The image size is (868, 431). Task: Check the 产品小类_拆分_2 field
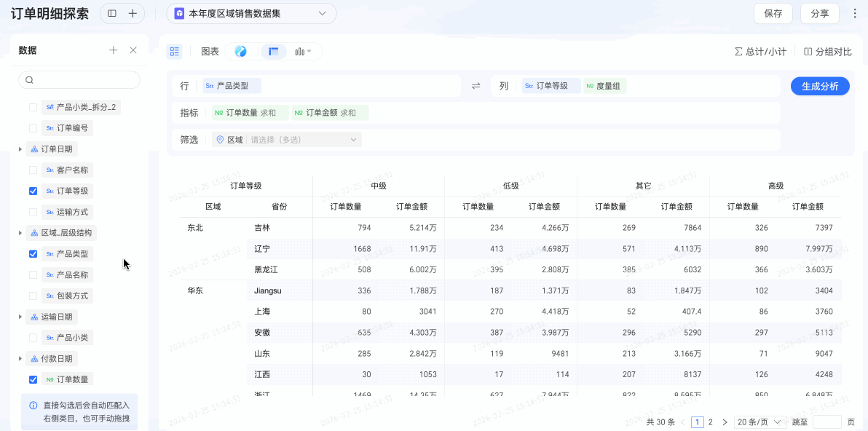click(33, 107)
